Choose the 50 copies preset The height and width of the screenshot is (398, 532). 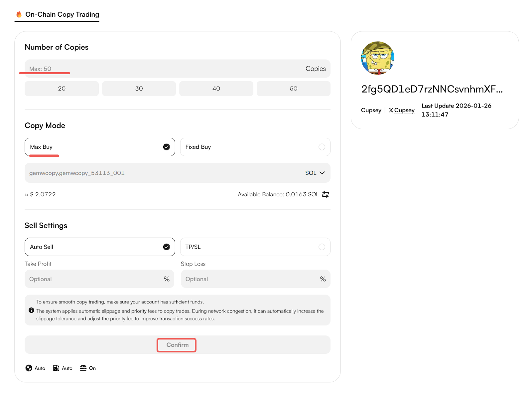[x=293, y=89]
